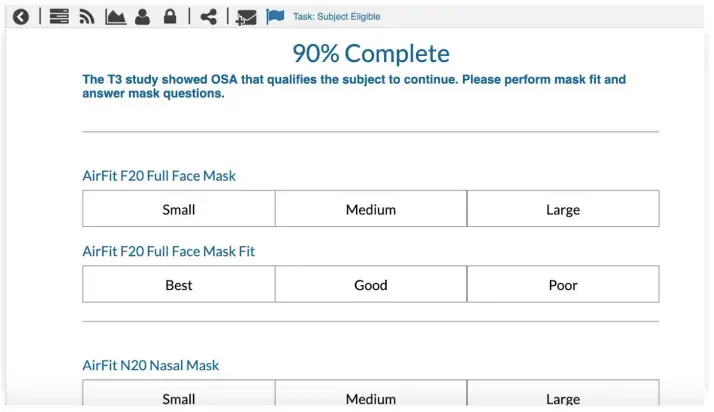Viewport: 714px width, 412px height.
Task: Open the server list icon
Action: 59,16
